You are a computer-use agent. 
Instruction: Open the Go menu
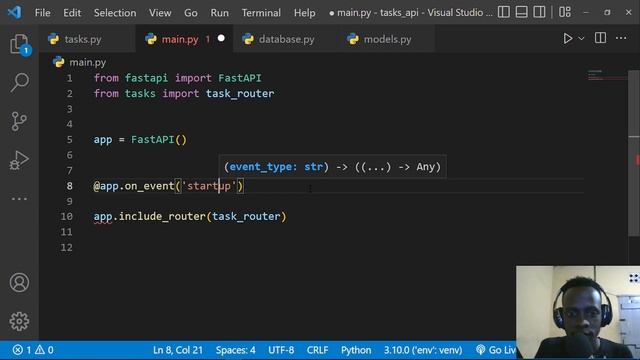(x=191, y=13)
